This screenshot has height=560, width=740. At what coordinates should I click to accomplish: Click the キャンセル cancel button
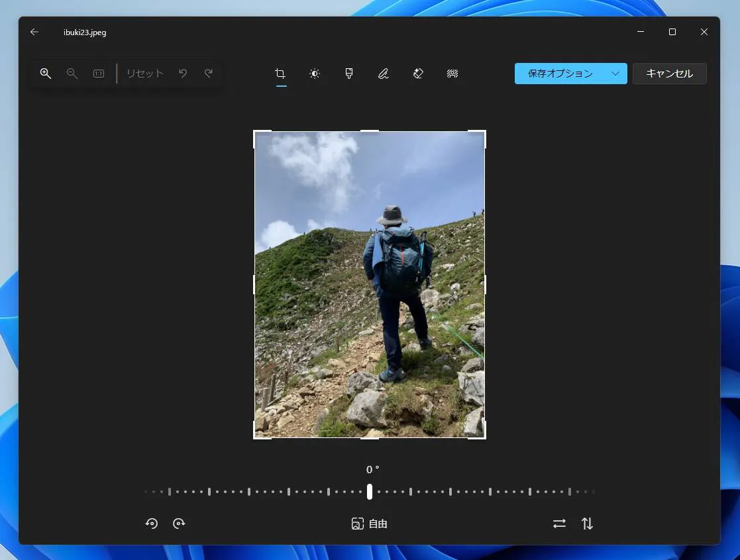669,73
